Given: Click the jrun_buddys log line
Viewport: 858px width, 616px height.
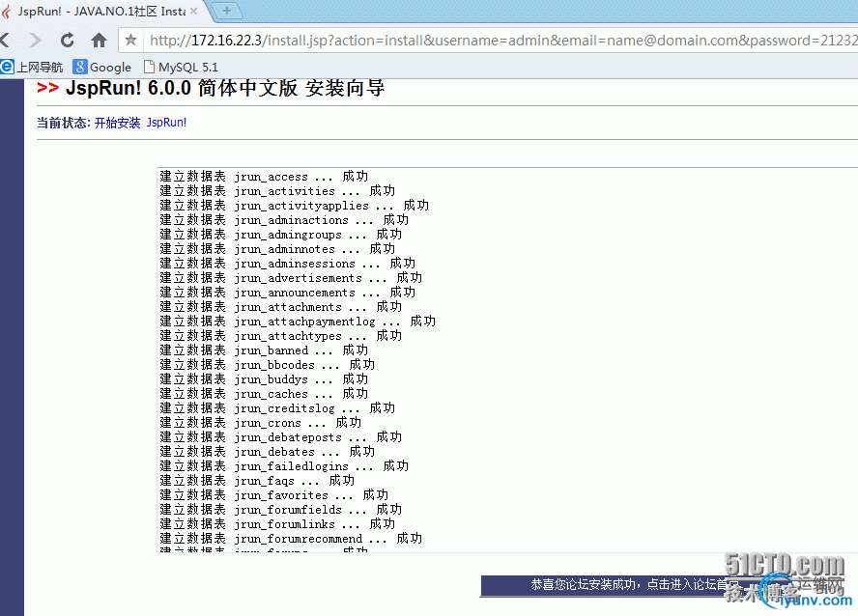Looking at the screenshot, I should [x=264, y=379].
